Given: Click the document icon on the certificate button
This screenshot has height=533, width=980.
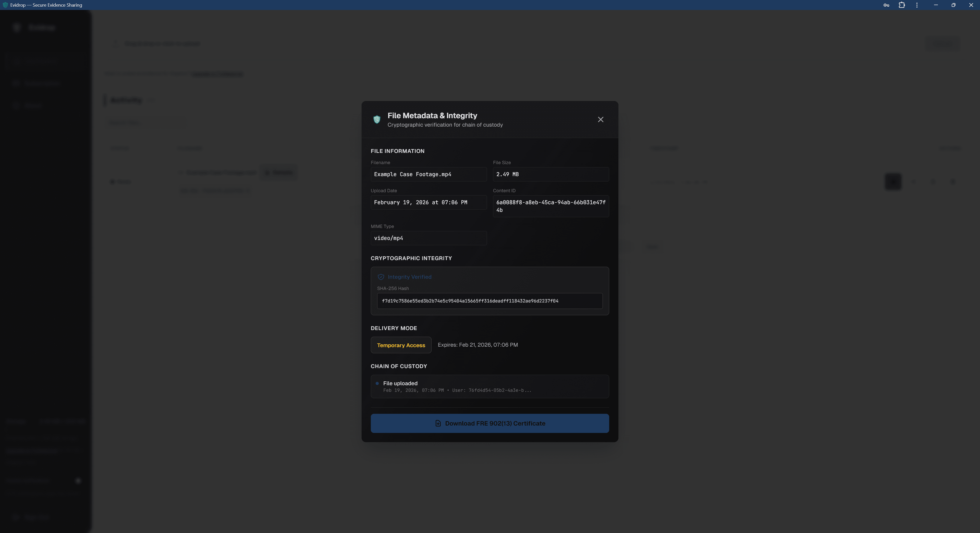Looking at the screenshot, I should point(438,423).
